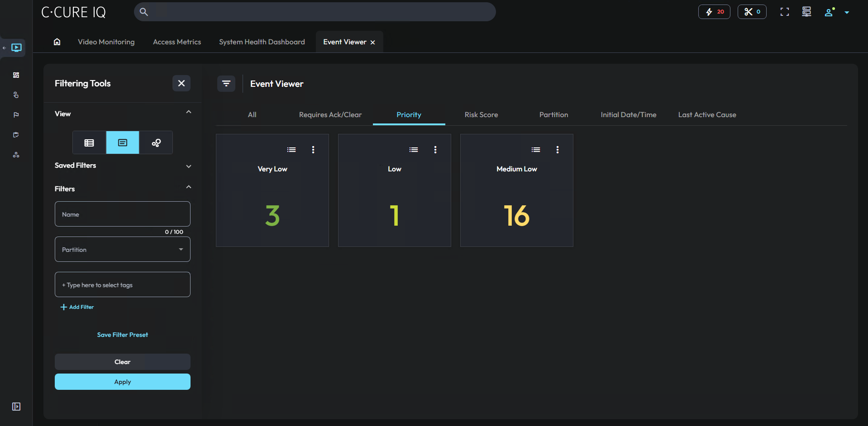
Task: Open three-dot menu on Medium Low card
Action: [x=557, y=150]
